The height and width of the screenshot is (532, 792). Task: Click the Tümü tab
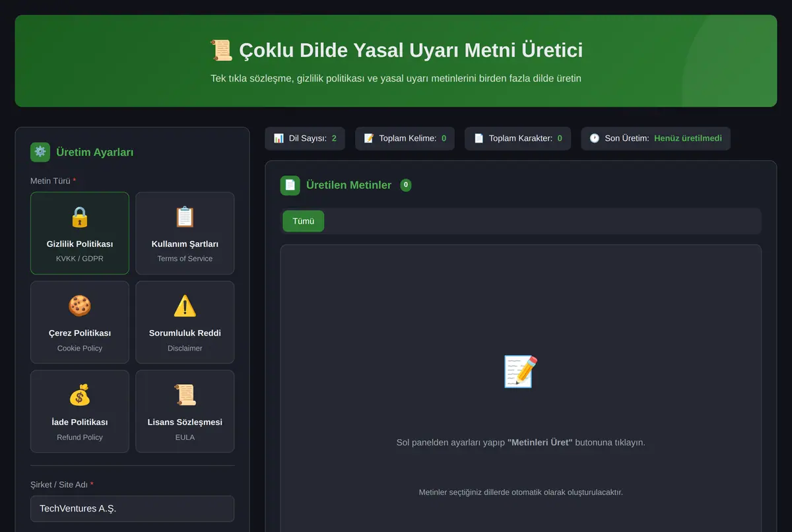304,221
